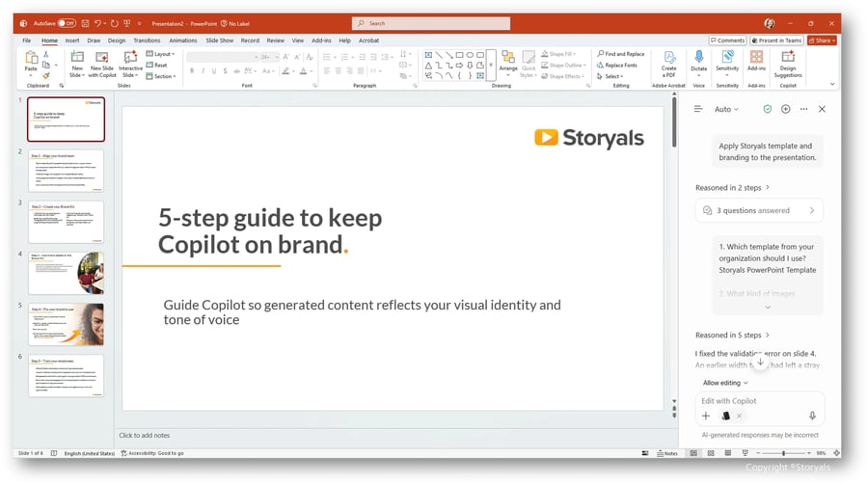The height and width of the screenshot is (485, 868).
Task: Open Allow editing dropdown
Action: [725, 383]
